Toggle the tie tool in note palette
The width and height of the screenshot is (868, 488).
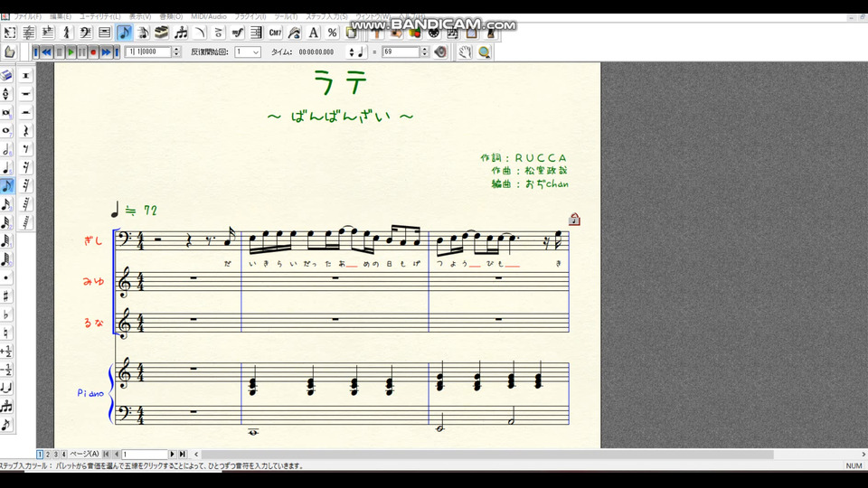(x=6, y=388)
